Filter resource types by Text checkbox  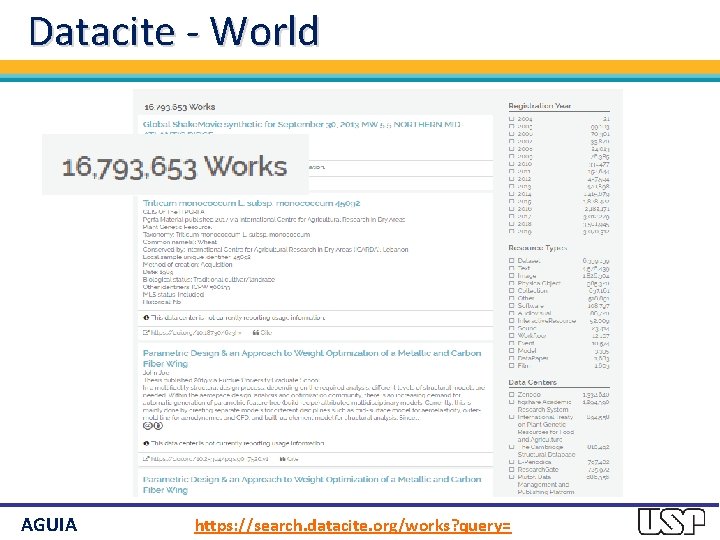click(x=512, y=268)
